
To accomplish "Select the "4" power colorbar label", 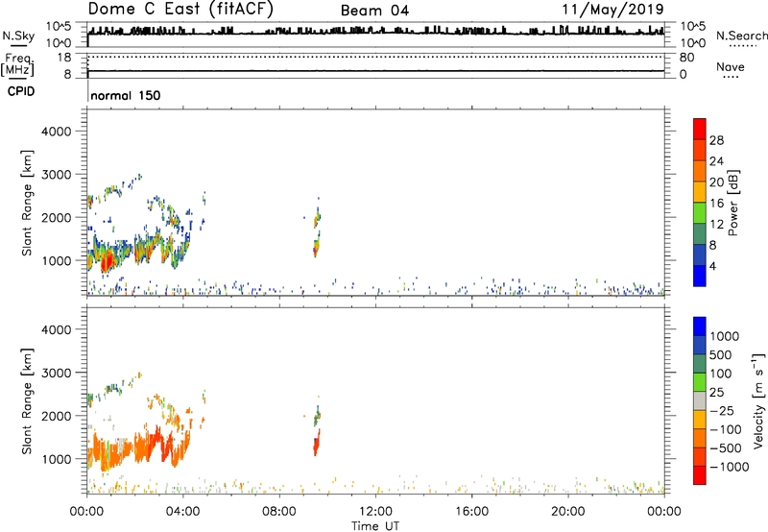I will (712, 266).
